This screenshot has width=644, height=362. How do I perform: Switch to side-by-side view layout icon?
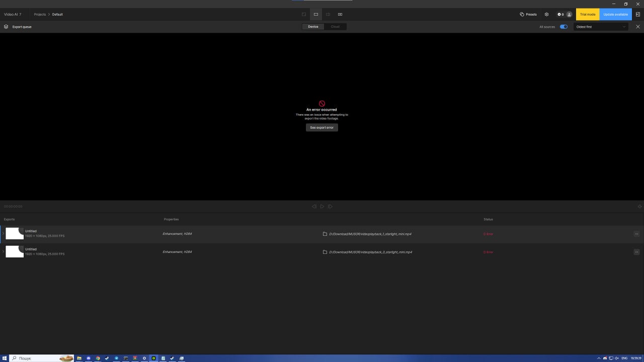[x=340, y=15]
